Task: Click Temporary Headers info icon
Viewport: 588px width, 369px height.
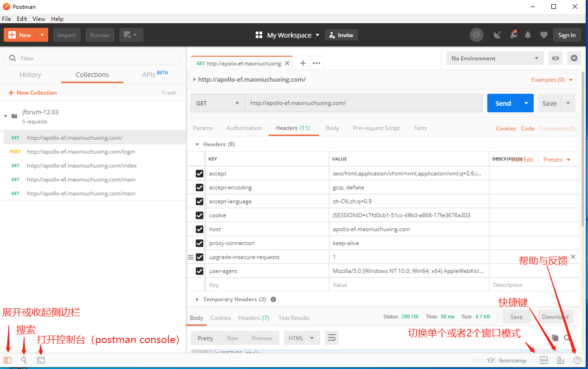Action: click(x=273, y=299)
